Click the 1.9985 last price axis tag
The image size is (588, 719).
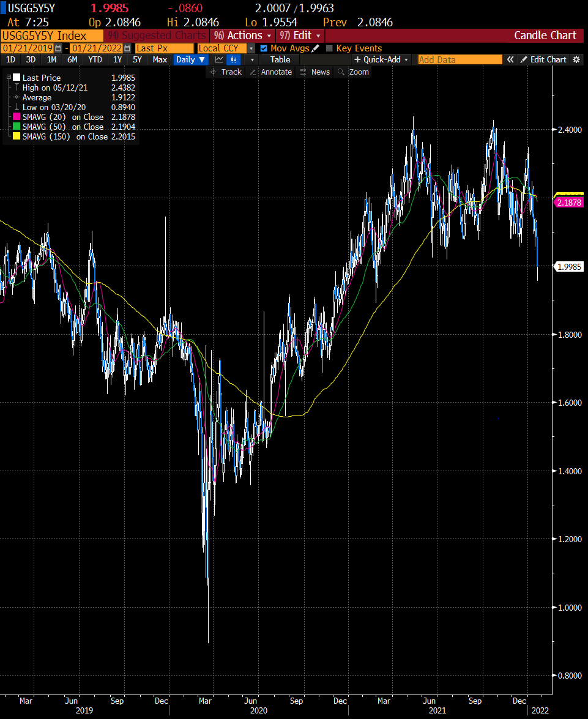569,267
